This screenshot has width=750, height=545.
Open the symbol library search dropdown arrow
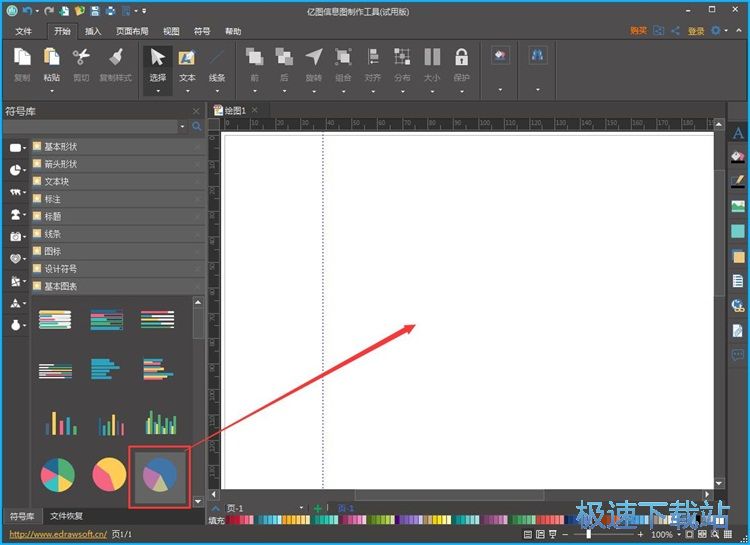pyautogui.click(x=182, y=126)
